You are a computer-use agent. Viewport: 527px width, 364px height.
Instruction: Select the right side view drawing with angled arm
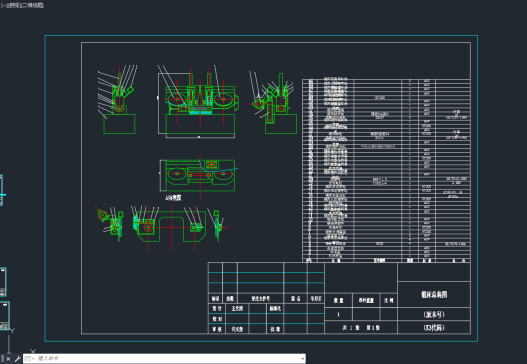pos(273,103)
